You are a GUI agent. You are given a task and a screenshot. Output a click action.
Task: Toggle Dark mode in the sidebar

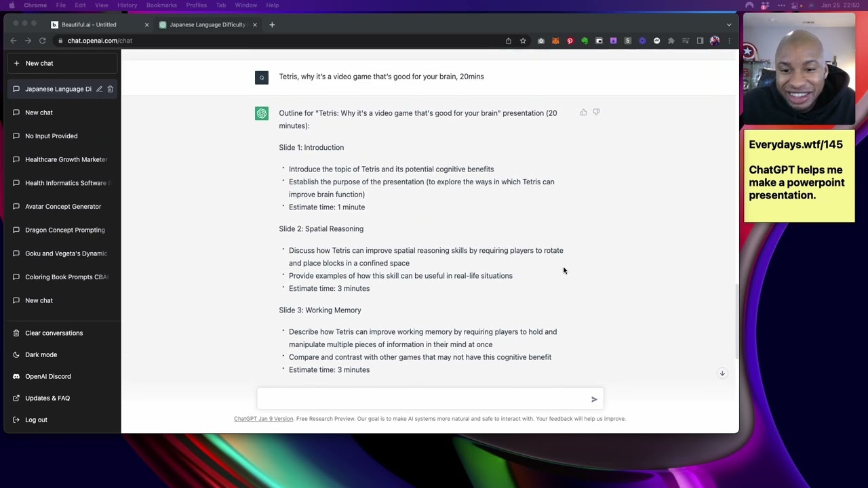pos(41,354)
